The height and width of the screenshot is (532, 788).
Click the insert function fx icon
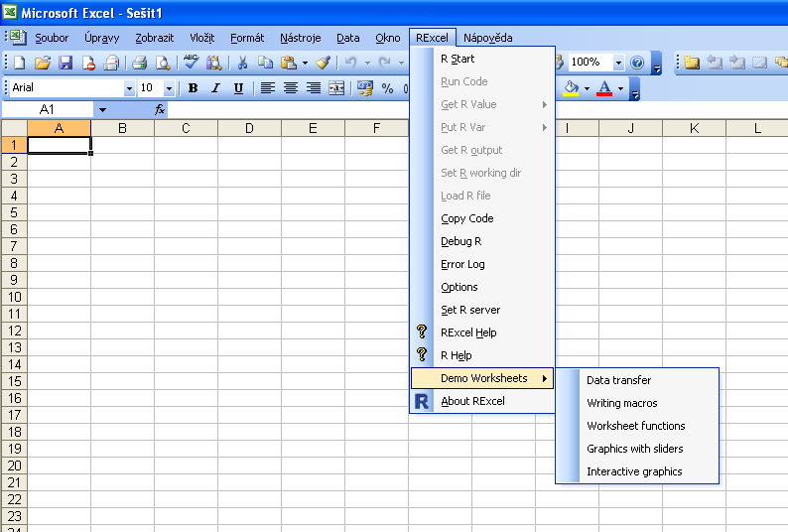tap(160, 109)
